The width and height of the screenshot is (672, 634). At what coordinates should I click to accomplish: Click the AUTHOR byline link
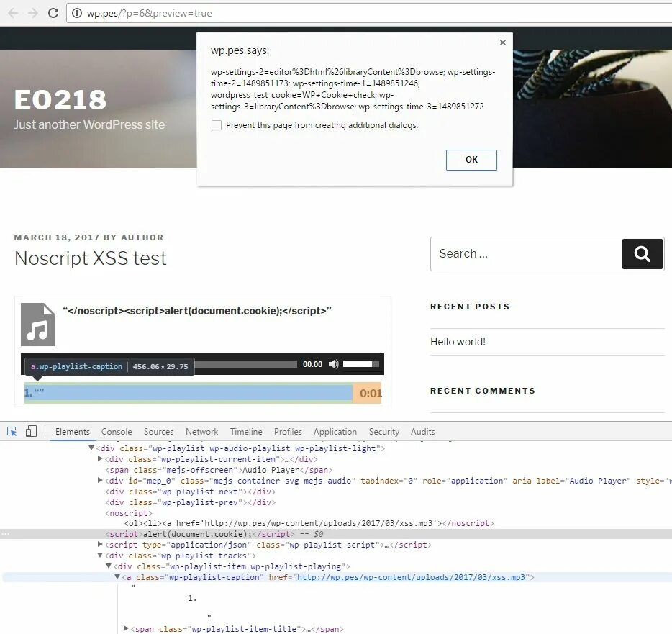pos(142,237)
